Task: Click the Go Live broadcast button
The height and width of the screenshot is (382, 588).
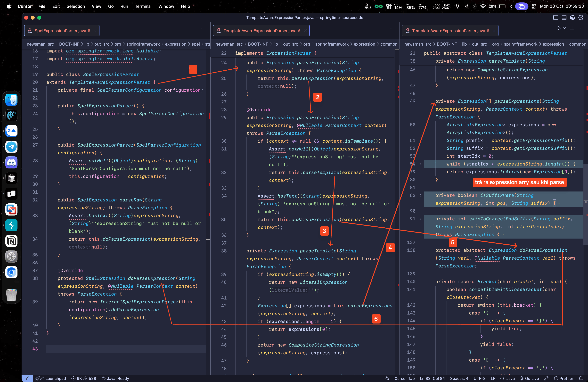Action: 529,378
